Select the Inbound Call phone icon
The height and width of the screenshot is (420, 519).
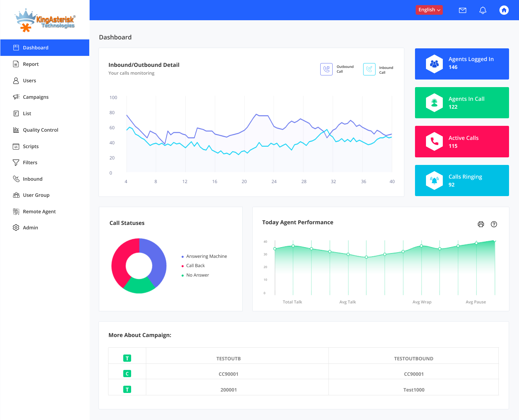click(369, 69)
